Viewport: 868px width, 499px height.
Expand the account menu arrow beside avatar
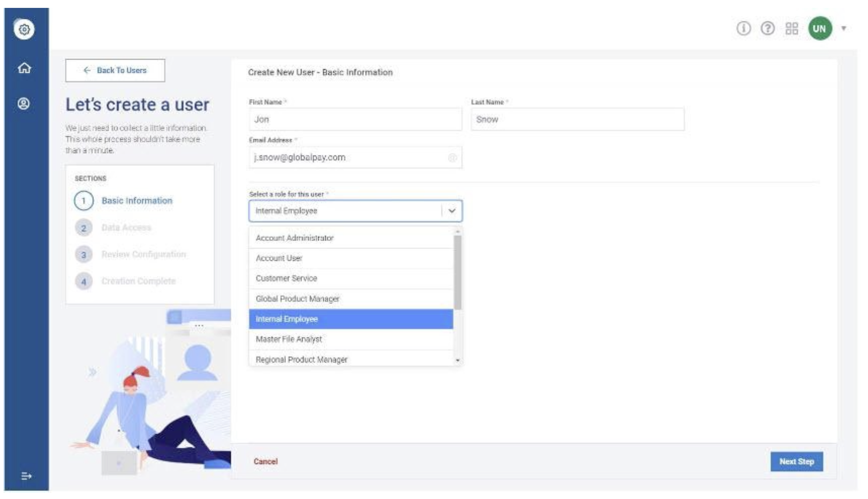pyautogui.click(x=843, y=29)
